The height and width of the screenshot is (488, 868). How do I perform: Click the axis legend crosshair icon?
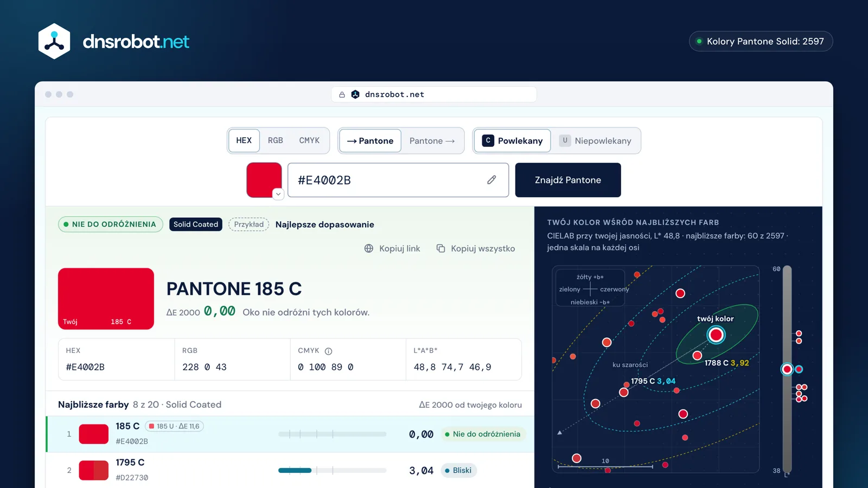[x=590, y=289]
